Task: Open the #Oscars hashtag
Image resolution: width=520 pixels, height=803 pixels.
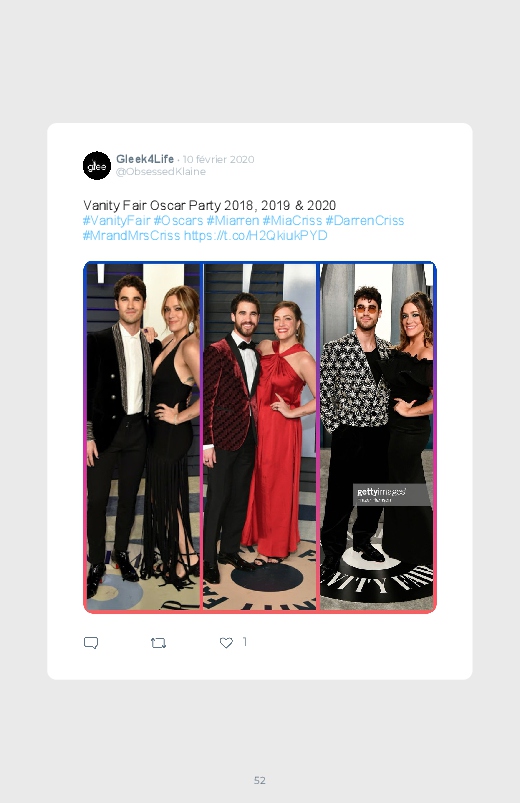Action: [178, 220]
